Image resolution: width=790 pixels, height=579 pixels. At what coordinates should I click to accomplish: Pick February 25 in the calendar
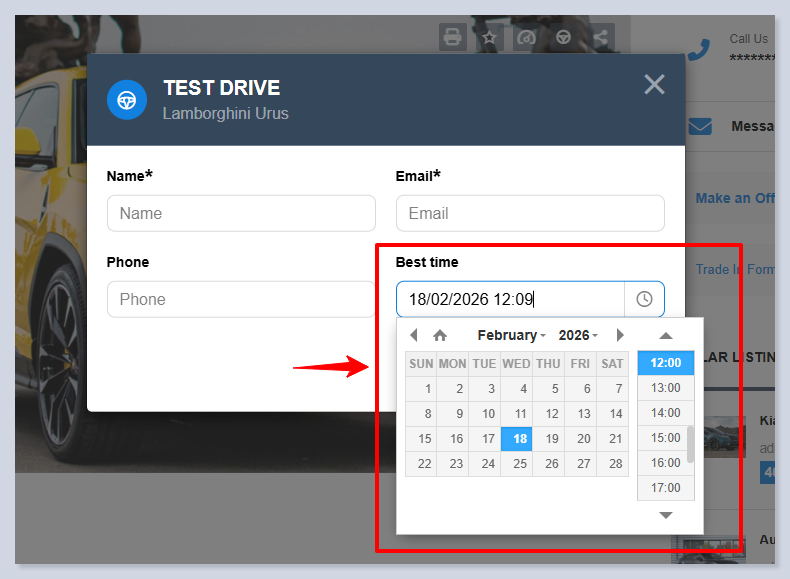coord(517,463)
